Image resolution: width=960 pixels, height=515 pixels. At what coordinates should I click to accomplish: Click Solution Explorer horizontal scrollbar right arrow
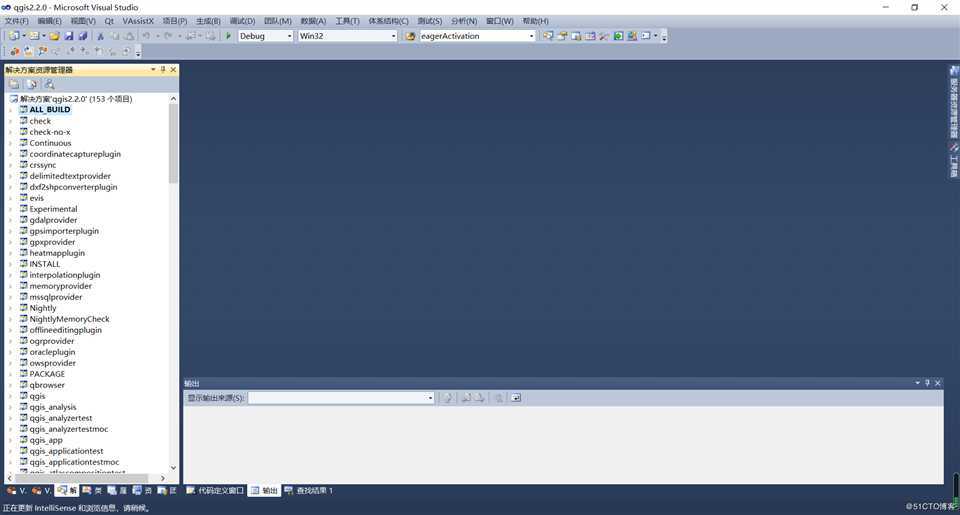[x=163, y=478]
